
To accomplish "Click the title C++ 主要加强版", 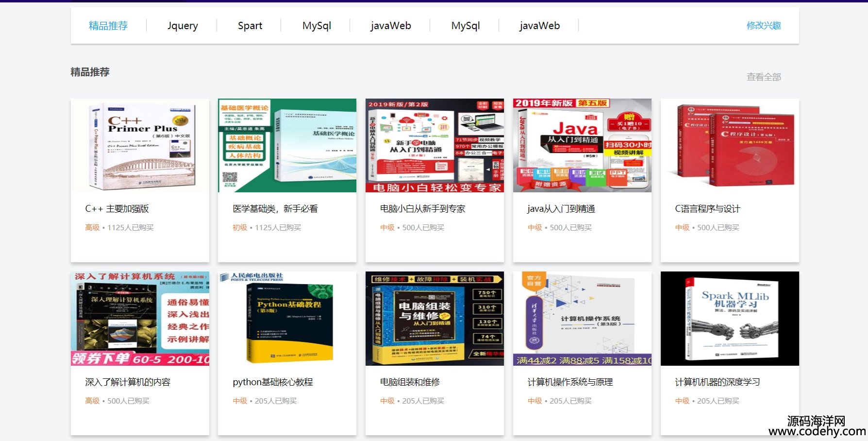I will (x=117, y=209).
